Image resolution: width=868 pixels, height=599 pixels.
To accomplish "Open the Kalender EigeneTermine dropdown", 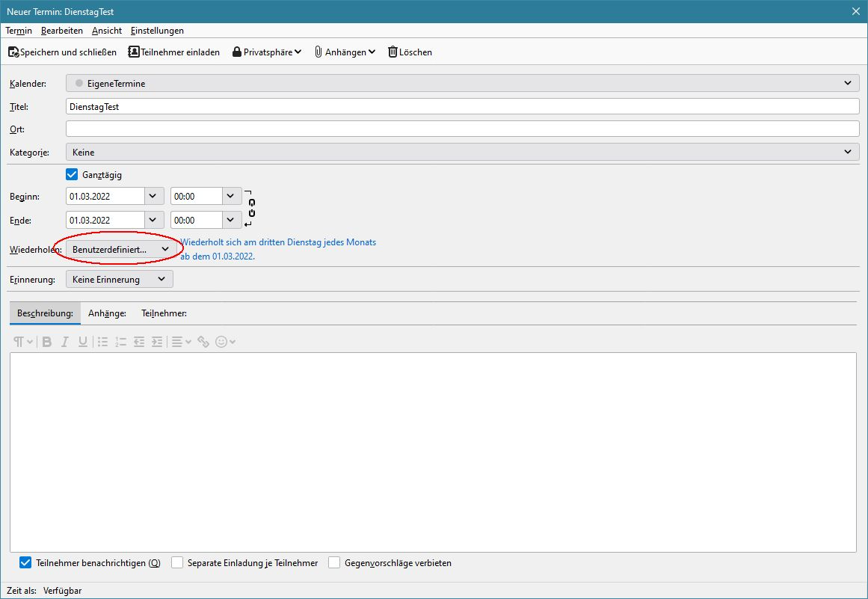I will pyautogui.click(x=462, y=83).
